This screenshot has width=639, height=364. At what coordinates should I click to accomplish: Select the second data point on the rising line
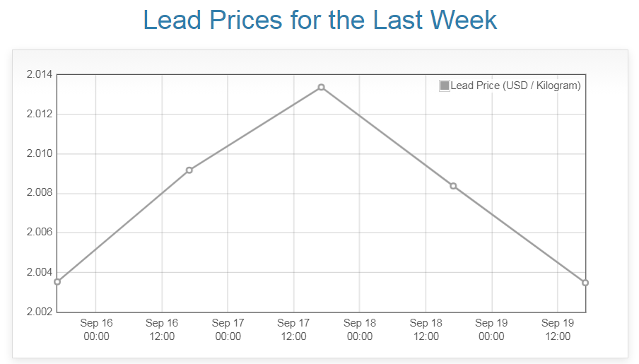[189, 170]
